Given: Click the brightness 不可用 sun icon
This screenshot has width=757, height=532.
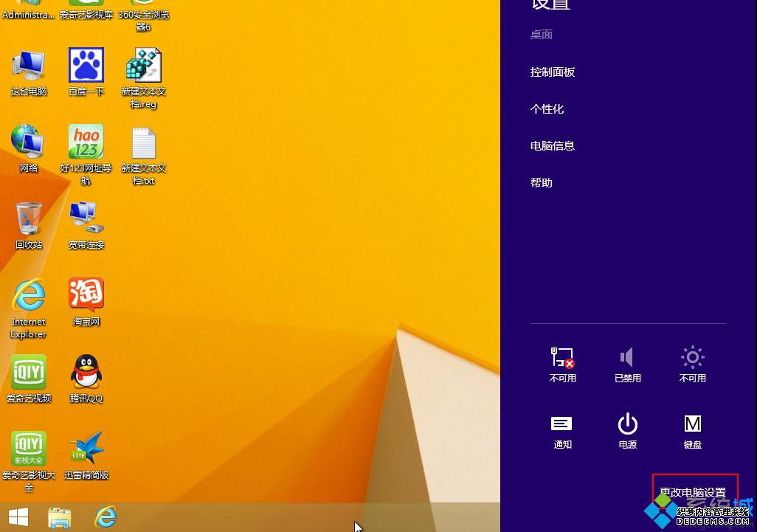Looking at the screenshot, I should click(692, 365).
